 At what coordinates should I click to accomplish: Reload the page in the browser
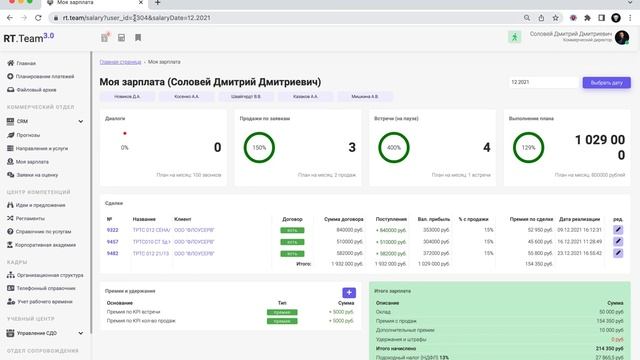(x=38, y=18)
